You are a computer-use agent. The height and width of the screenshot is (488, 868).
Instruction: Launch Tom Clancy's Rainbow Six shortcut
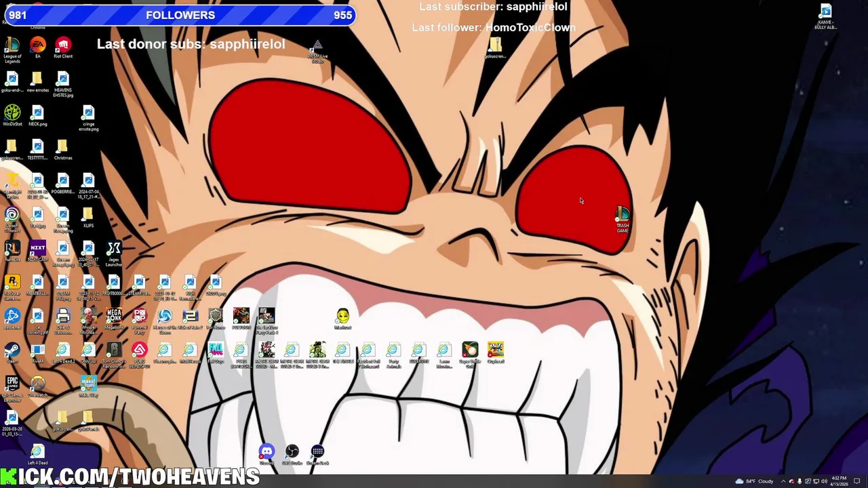click(113, 355)
